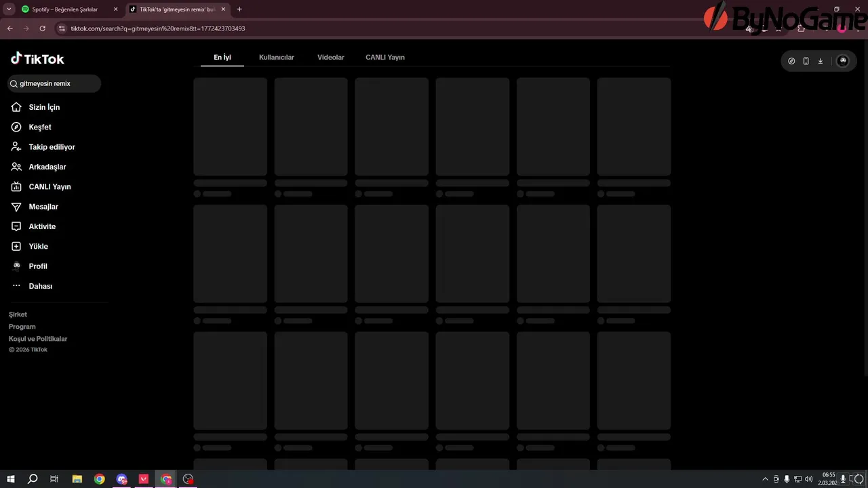Go back with the browser back arrow
868x488 pixels.
(x=9, y=28)
